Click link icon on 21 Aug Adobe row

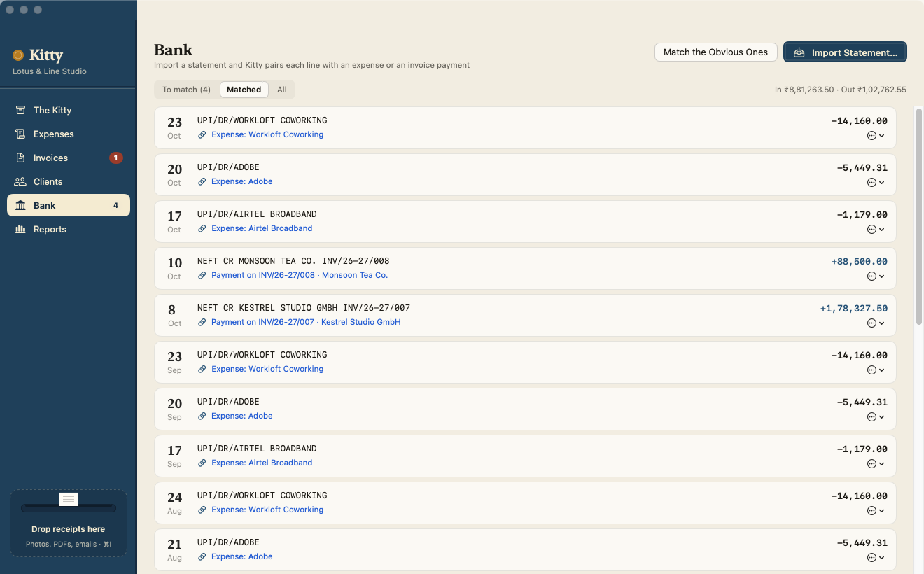(x=202, y=556)
